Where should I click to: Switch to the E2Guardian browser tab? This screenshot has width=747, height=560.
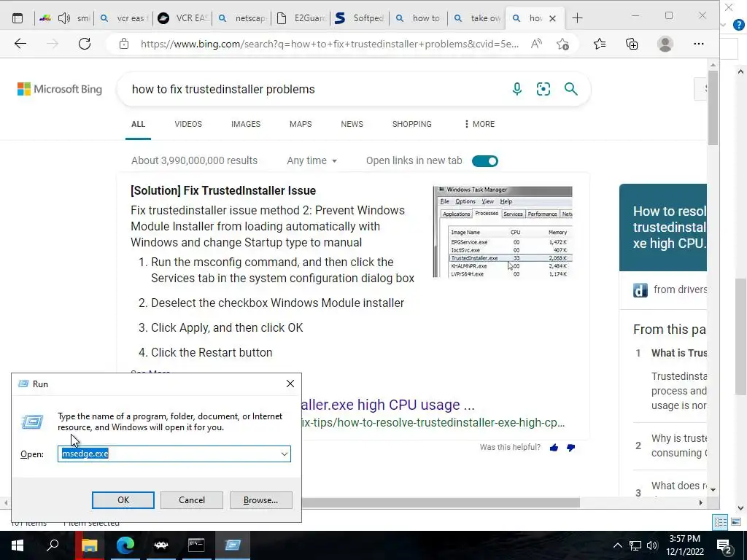pos(301,18)
